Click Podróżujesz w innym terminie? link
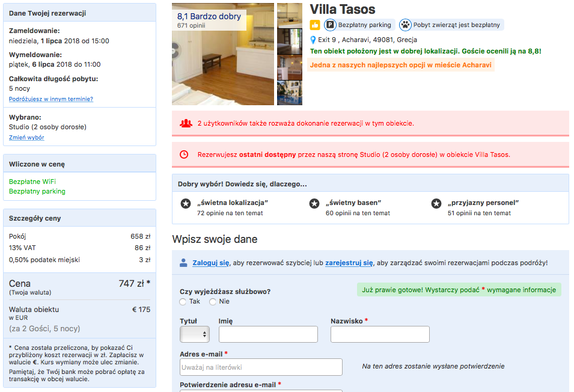 (51, 99)
